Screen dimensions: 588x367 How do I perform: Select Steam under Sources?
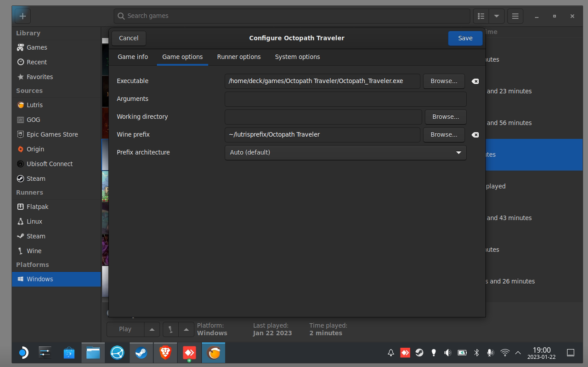[56, 178]
